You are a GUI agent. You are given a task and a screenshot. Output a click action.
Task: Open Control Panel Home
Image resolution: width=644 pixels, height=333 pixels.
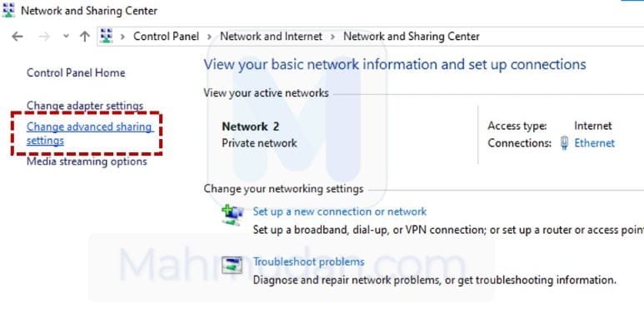click(x=76, y=72)
